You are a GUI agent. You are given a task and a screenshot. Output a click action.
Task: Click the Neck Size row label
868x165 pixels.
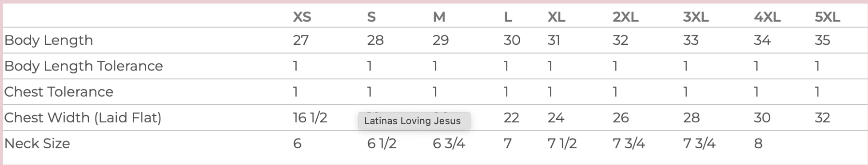click(x=37, y=144)
